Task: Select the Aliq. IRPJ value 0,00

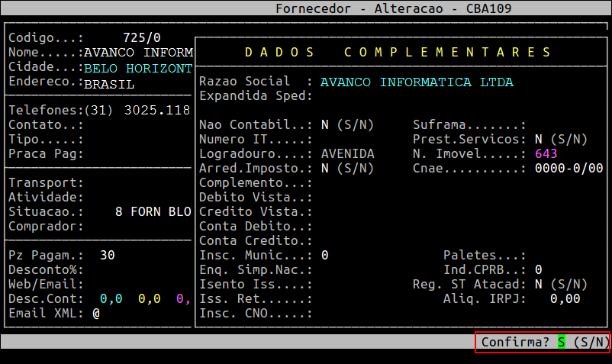Action: click(x=565, y=299)
